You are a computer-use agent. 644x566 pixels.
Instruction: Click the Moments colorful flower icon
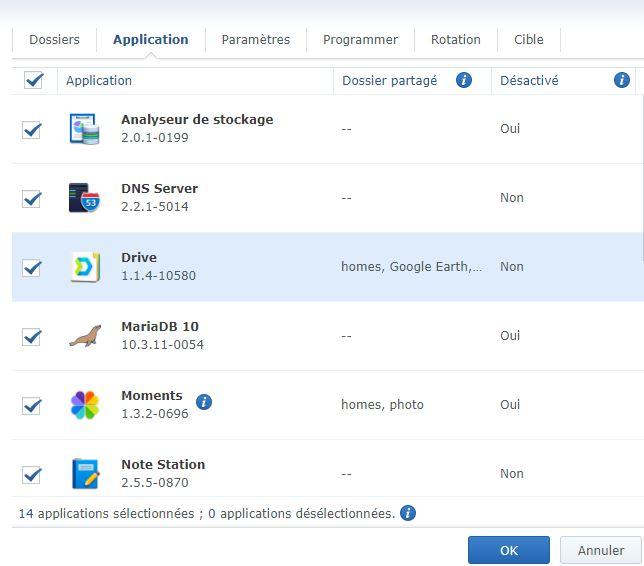click(85, 405)
